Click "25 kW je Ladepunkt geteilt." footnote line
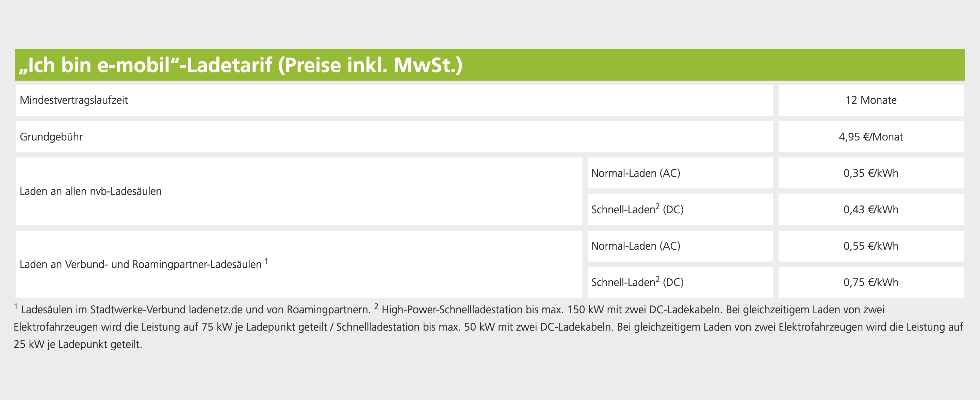 click(78, 345)
